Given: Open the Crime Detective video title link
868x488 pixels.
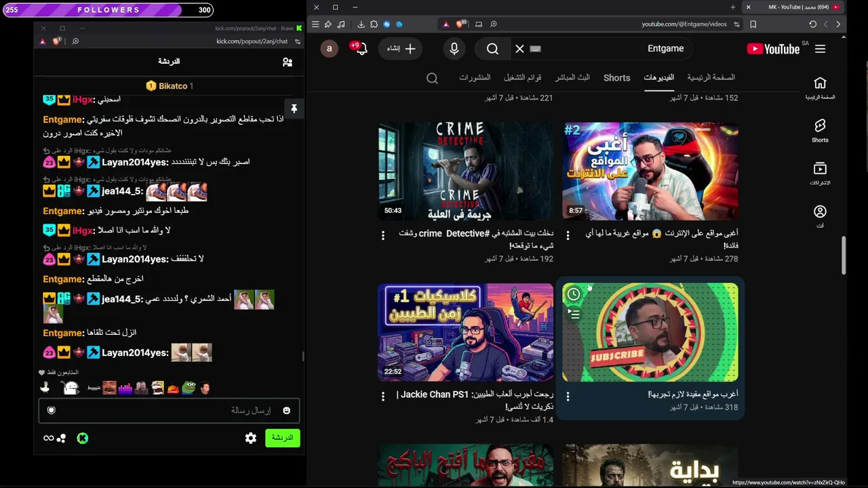Looking at the screenshot, I should [476, 239].
